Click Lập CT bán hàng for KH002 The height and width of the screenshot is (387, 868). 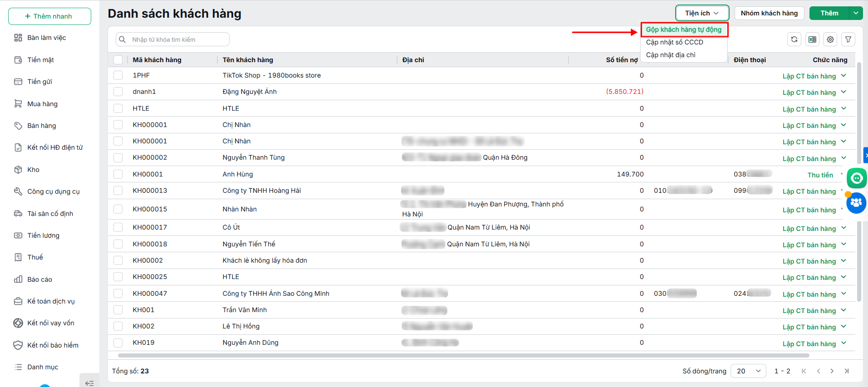click(809, 327)
